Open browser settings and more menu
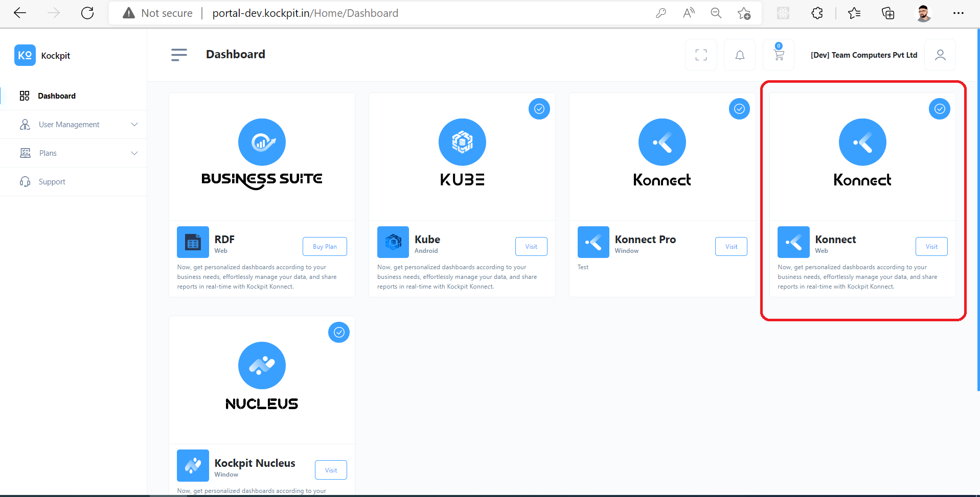The width and height of the screenshot is (980, 497). (x=959, y=13)
